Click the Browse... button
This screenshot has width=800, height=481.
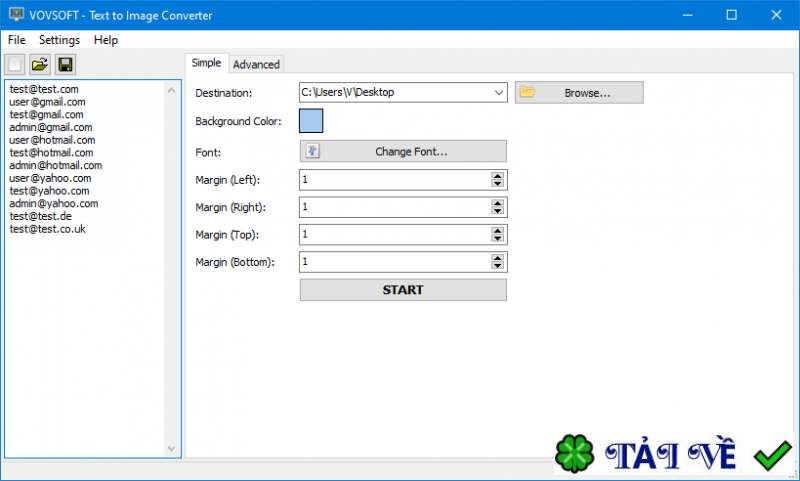point(579,93)
